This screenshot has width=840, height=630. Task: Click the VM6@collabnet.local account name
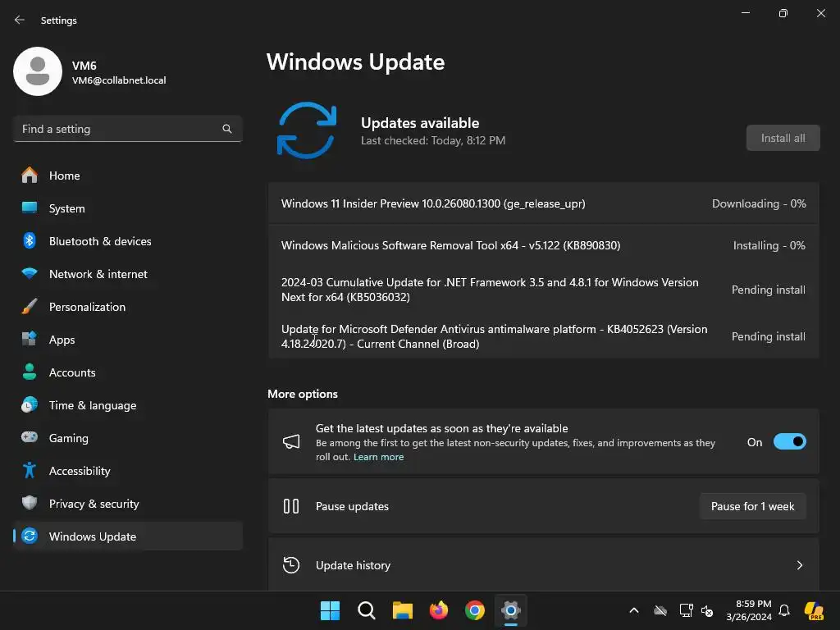coord(119,80)
